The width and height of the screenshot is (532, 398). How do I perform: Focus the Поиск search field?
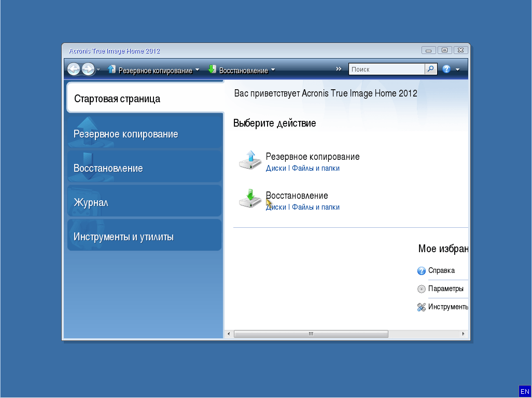(x=387, y=70)
